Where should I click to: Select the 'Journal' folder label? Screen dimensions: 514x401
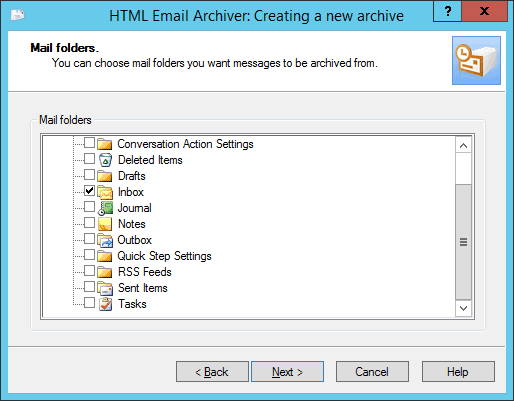click(135, 208)
